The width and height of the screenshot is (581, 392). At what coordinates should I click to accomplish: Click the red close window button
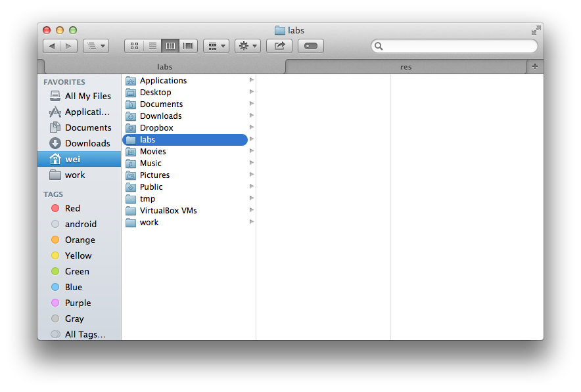47,30
